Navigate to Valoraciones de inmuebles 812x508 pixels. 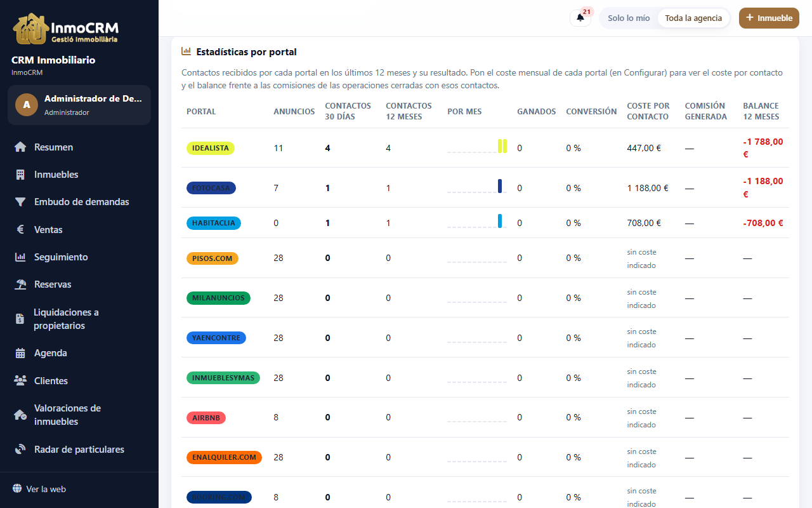pyautogui.click(x=79, y=415)
